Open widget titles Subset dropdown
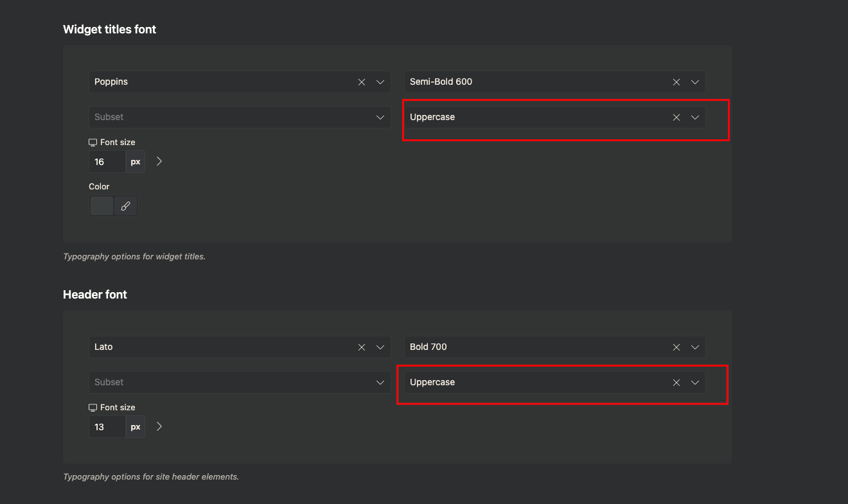Image resolution: width=848 pixels, height=504 pixels. click(380, 117)
